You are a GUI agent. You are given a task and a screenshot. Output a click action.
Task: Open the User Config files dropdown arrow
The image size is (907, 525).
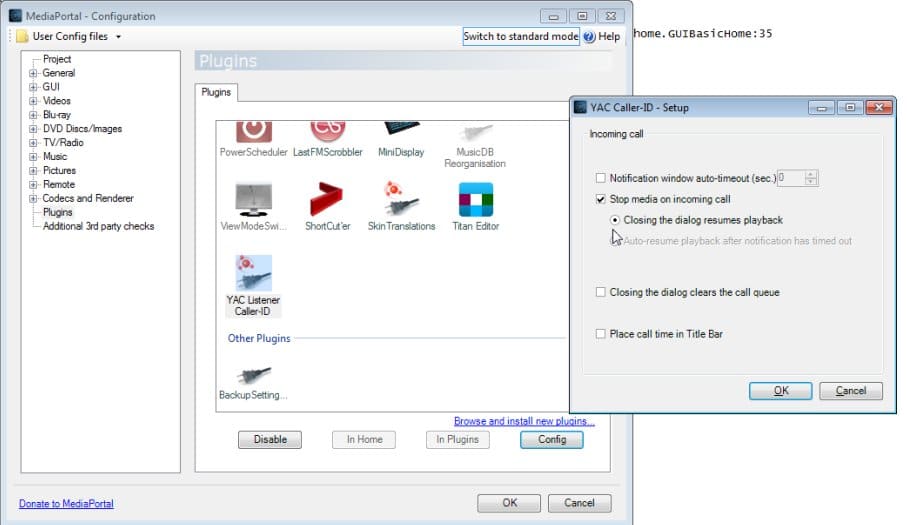pos(119,36)
